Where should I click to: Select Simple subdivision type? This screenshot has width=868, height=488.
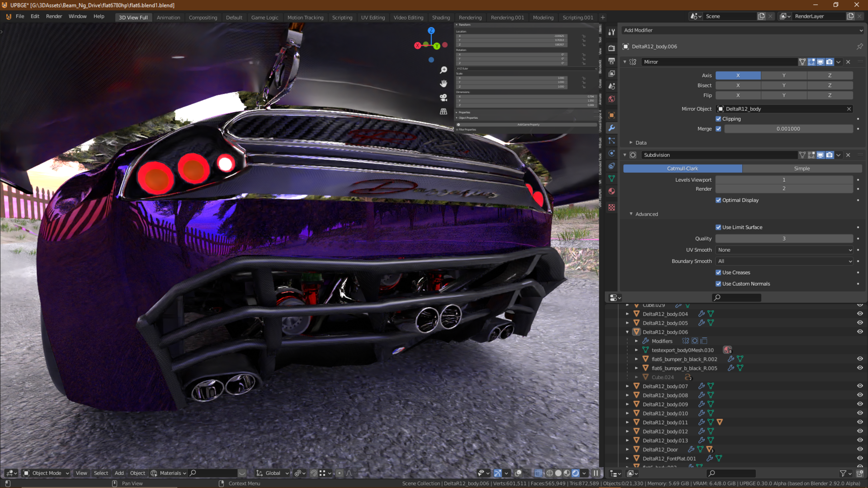click(x=802, y=168)
